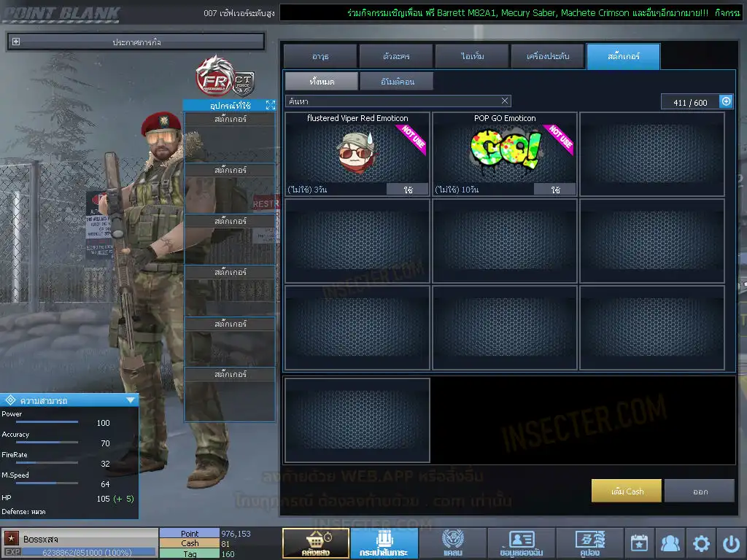Open the event calendar star icon
Screen dimensions: 747x560
pyautogui.click(x=639, y=543)
